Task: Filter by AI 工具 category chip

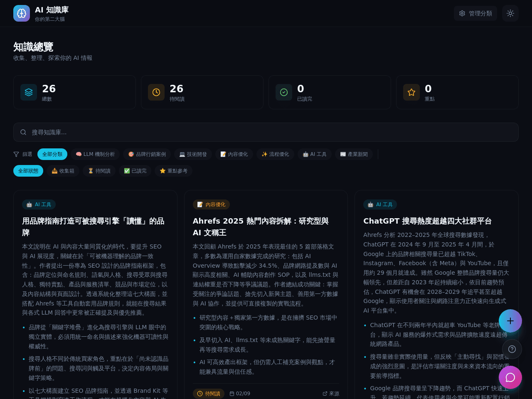Action: pos(315,154)
